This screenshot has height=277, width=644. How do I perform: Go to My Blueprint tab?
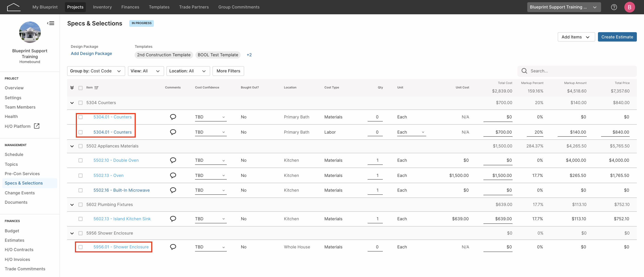point(45,7)
